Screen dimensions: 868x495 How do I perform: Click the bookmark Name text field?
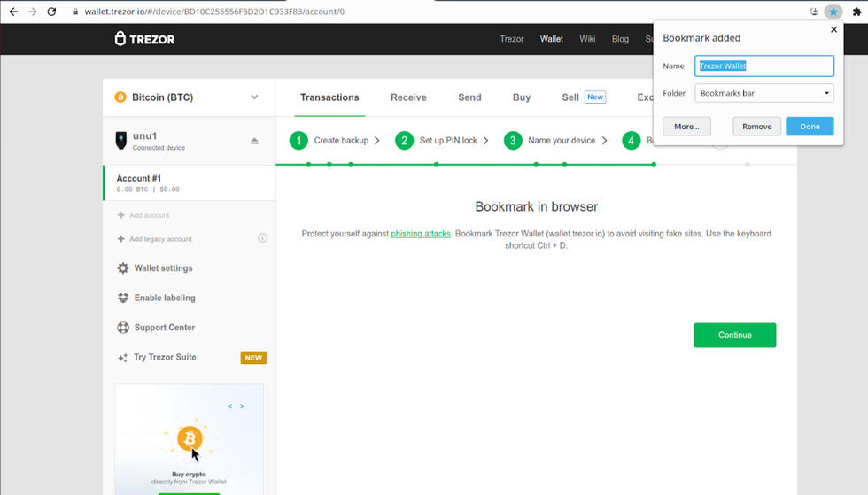[x=764, y=66]
